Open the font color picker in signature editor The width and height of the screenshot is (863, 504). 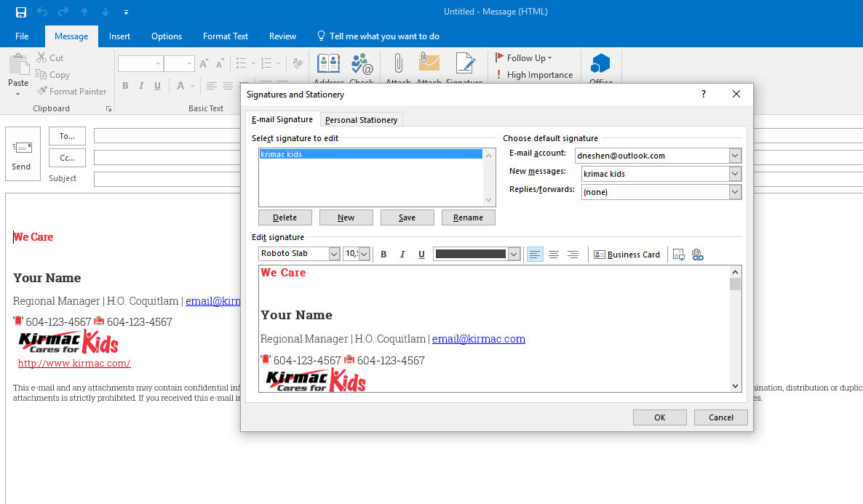[514, 254]
